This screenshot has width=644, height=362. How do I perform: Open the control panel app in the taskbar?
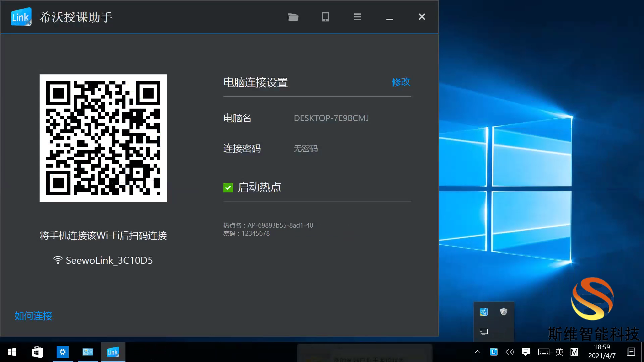pyautogui.click(x=88, y=352)
